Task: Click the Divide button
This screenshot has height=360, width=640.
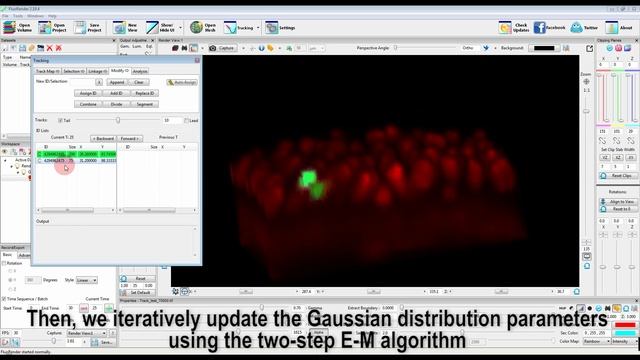Action: (116, 104)
